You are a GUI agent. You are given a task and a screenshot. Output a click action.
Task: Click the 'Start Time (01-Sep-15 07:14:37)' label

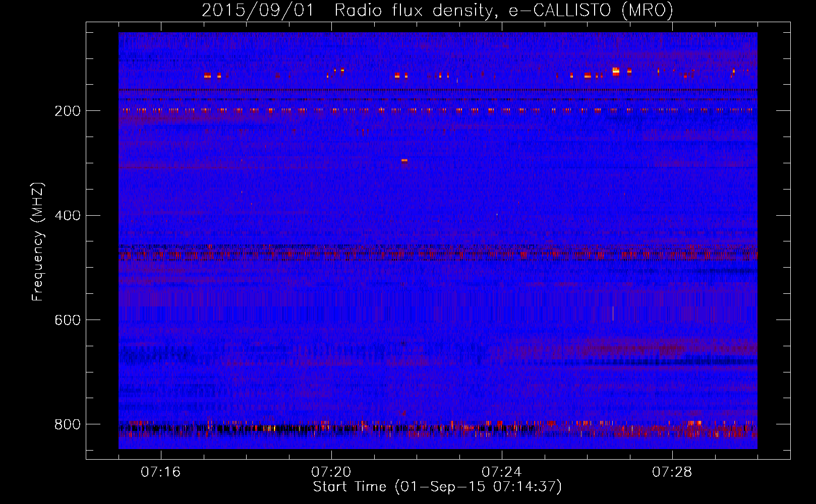(x=437, y=486)
